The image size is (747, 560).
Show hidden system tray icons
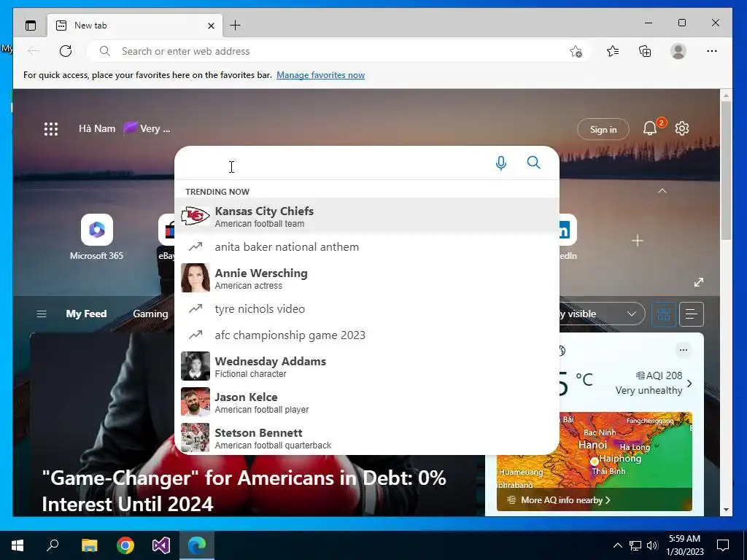617,545
